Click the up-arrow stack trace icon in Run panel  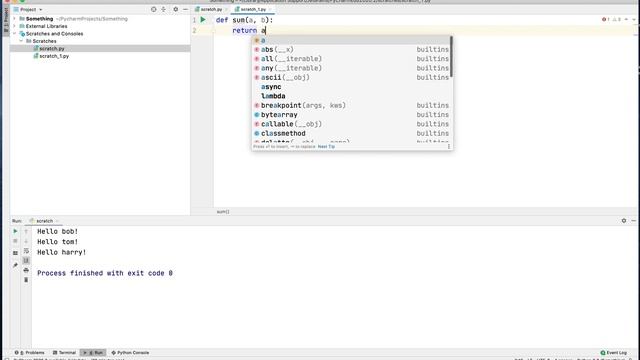coord(26,231)
